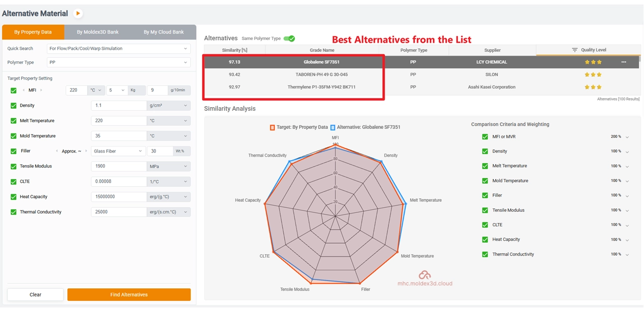Viewport: 644px width, 312px height.
Task: Click the quality stars for TABOREN-PH row
Action: 593,74
